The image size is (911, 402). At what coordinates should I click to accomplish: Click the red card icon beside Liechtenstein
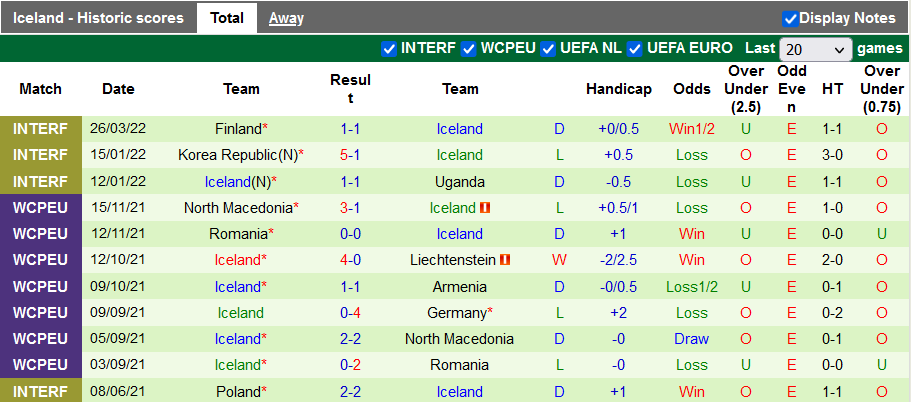(505, 260)
